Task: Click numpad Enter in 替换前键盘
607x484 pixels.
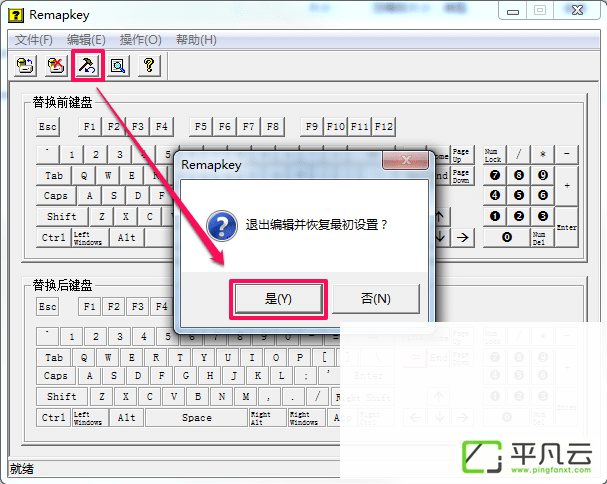Action: click(x=567, y=227)
